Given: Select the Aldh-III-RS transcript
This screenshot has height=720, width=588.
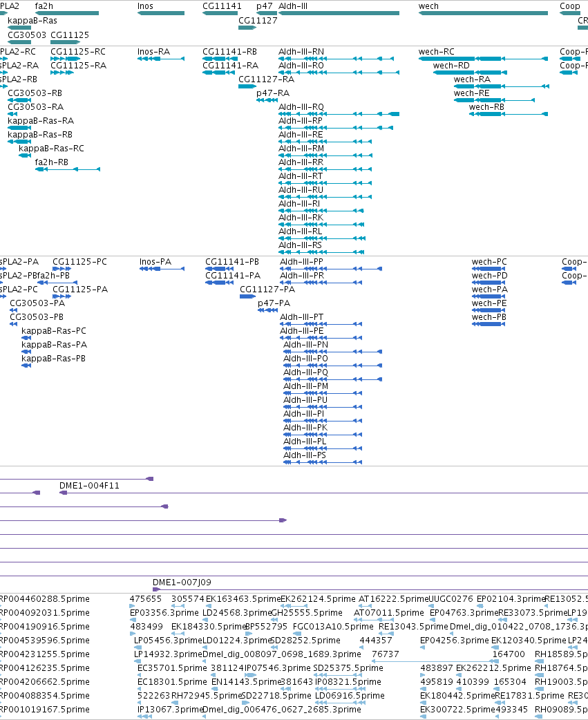Looking at the screenshot, I should pos(300,245).
